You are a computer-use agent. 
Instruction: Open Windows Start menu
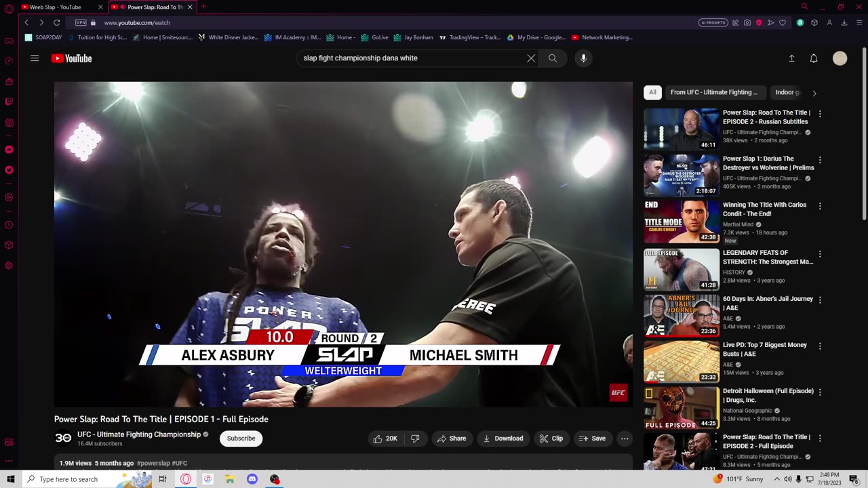pyautogui.click(x=10, y=479)
